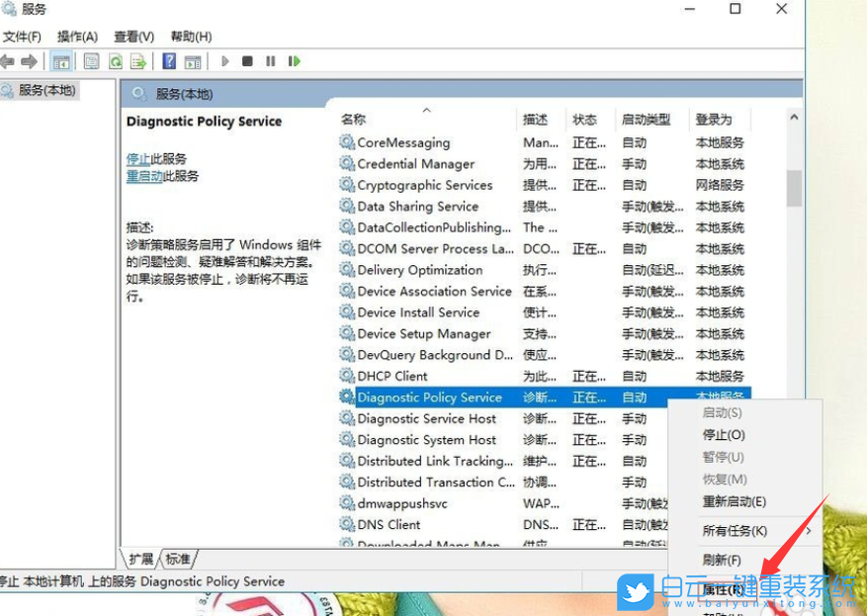Open the Refresh toolbar icon
The height and width of the screenshot is (616, 867).
(115, 60)
